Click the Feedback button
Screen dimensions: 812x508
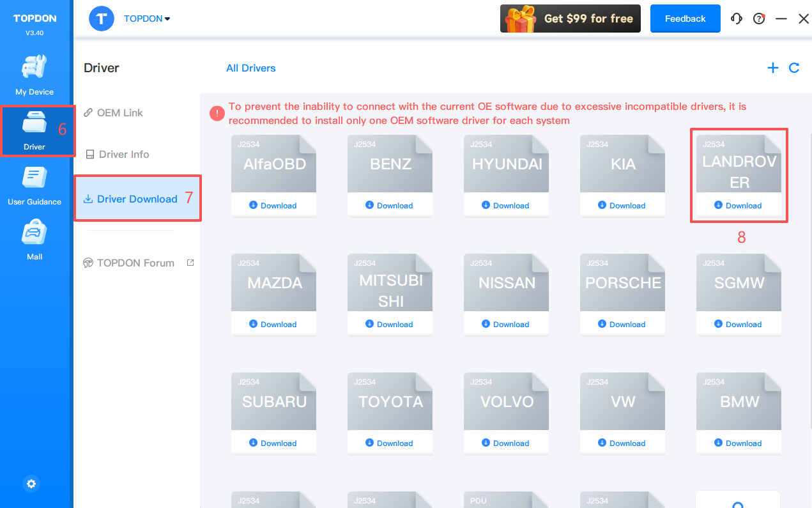685,19
